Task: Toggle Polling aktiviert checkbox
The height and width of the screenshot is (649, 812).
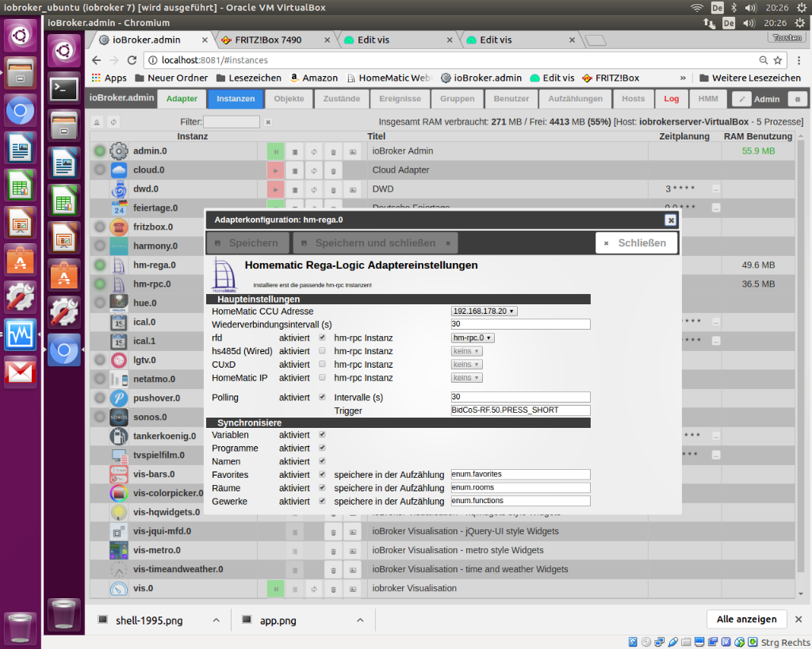Action: 322,398
